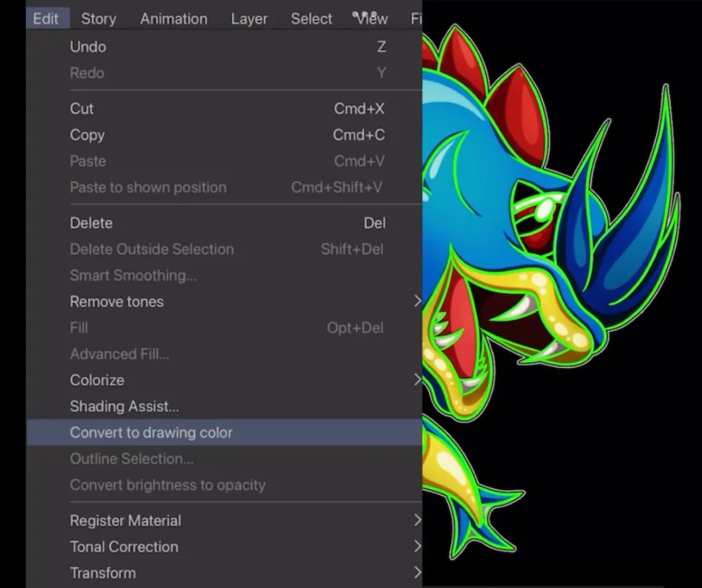Choose Undo from the Edit menu
The width and height of the screenshot is (702, 588).
point(224,47)
